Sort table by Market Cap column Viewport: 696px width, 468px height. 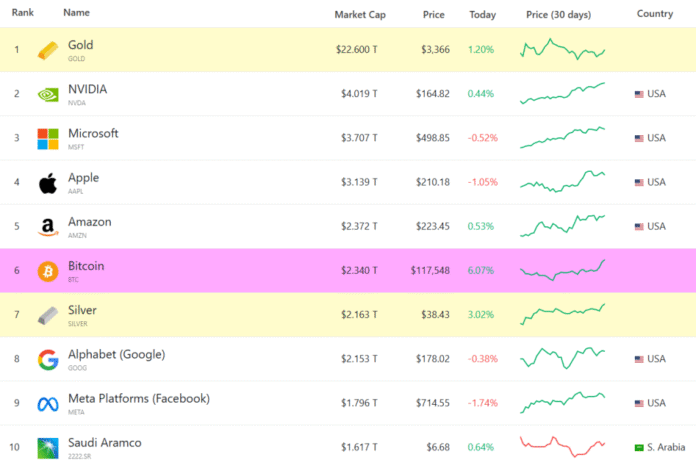(356, 14)
